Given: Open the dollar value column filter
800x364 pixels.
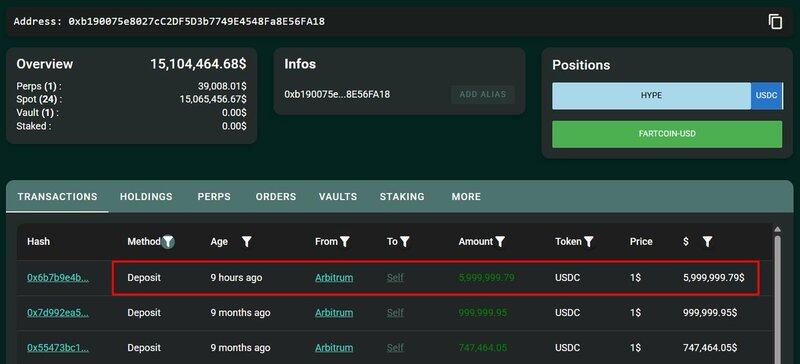Looking at the screenshot, I should click(707, 241).
